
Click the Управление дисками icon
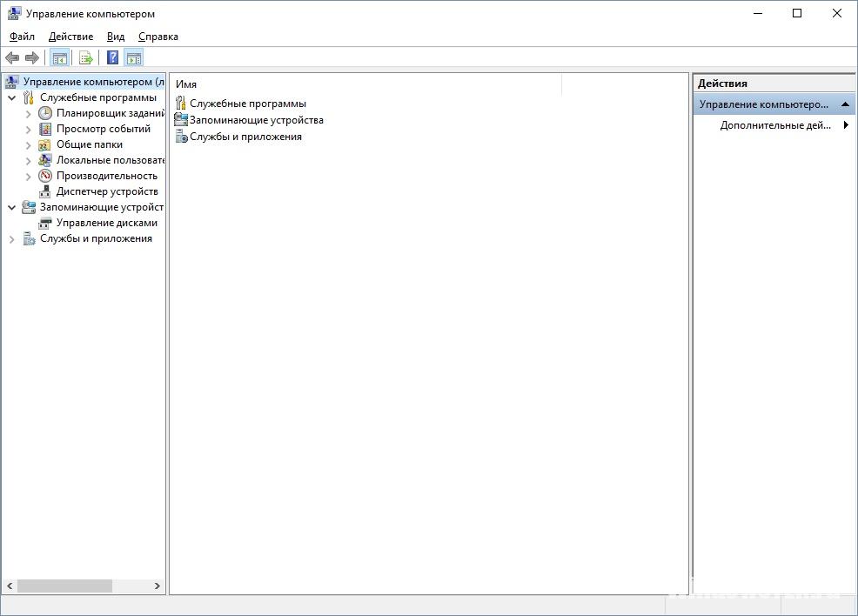pyautogui.click(x=45, y=224)
